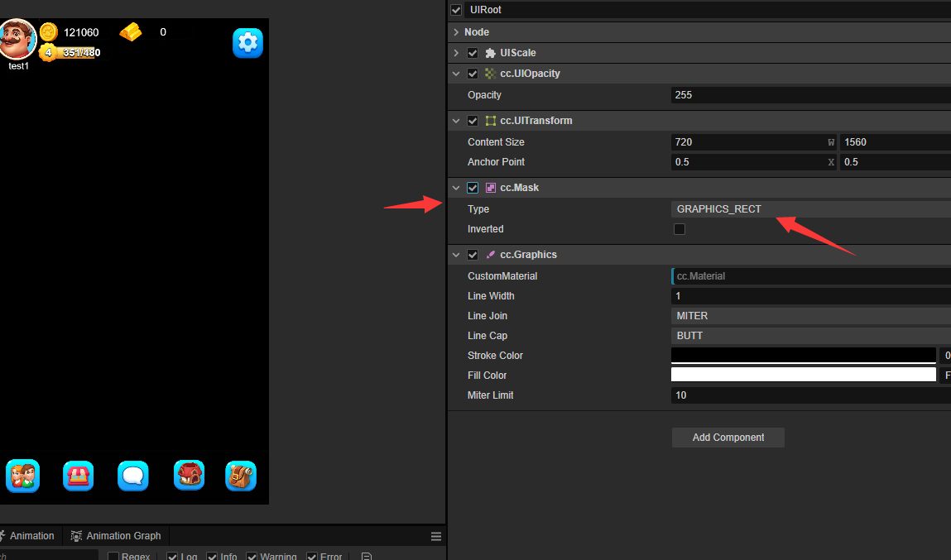Expand the Node section
951x560 pixels.
click(x=456, y=32)
